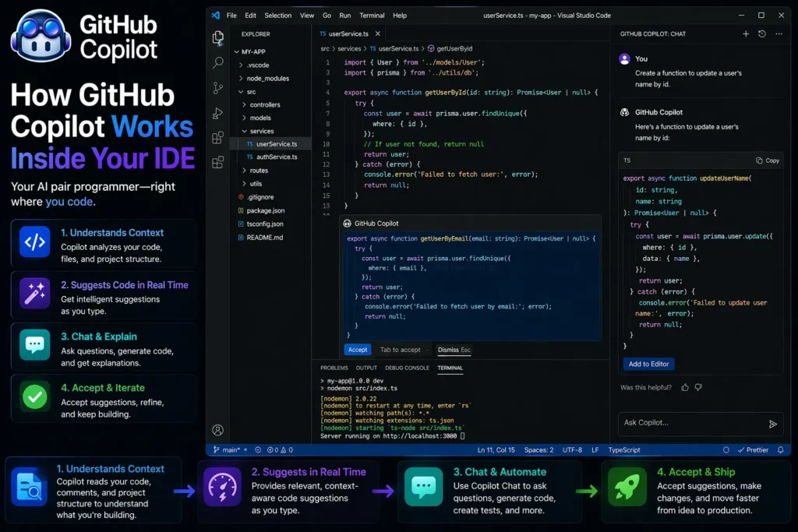Switch to the PROBLEMS panel tab
The height and width of the screenshot is (532, 798).
point(334,368)
